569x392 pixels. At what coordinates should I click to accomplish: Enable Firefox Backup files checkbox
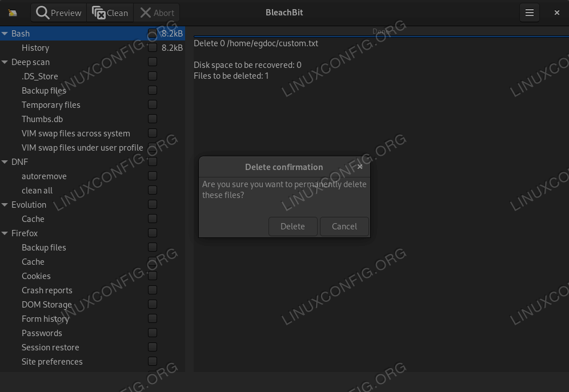point(153,248)
